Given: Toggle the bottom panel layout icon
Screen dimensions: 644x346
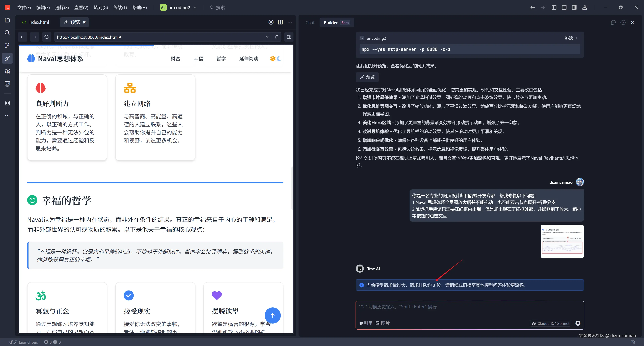Looking at the screenshot, I should click(564, 7).
